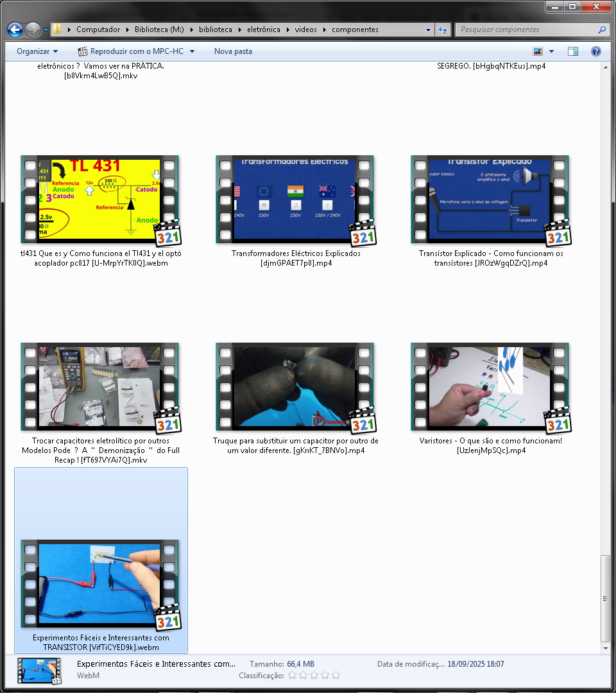Click MPC-HC 321 badge on Trocar capacitores thumbnail
This screenshot has height=693, width=616.
pyautogui.click(x=167, y=421)
